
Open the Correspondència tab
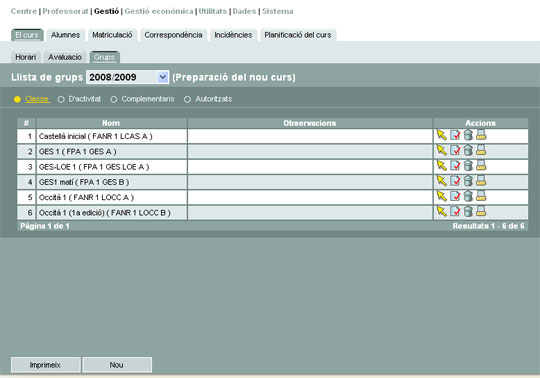click(173, 35)
